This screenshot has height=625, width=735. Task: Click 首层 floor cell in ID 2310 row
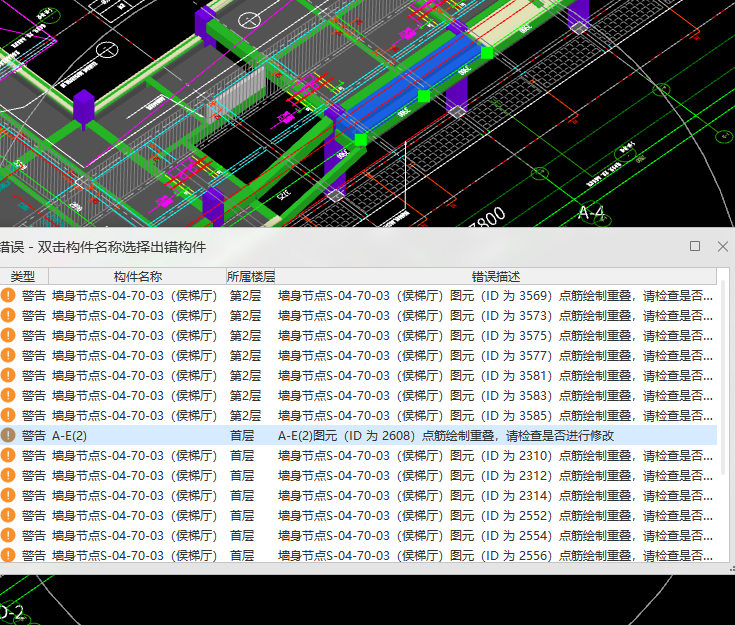tap(242, 455)
